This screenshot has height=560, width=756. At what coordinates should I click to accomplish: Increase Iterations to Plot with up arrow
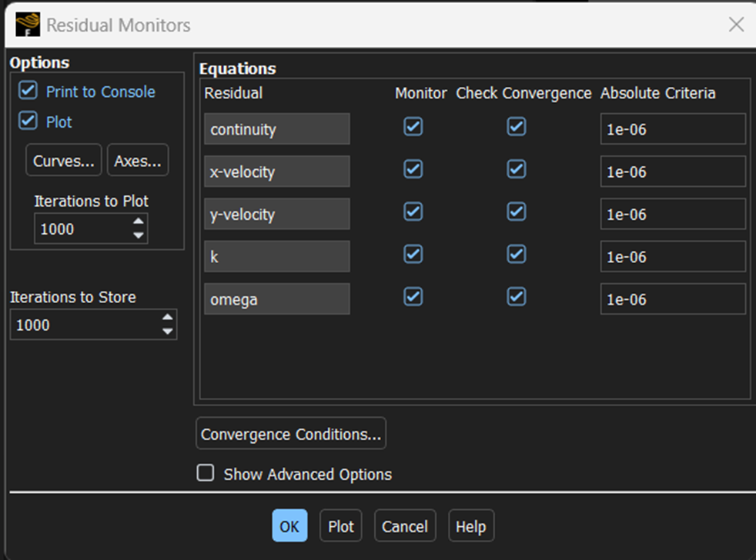point(139,222)
